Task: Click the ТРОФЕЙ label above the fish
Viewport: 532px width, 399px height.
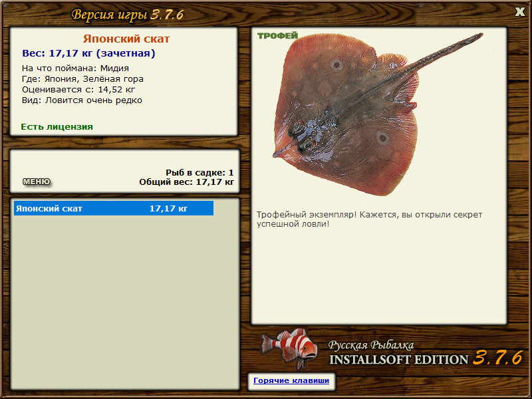Action: pyautogui.click(x=277, y=35)
